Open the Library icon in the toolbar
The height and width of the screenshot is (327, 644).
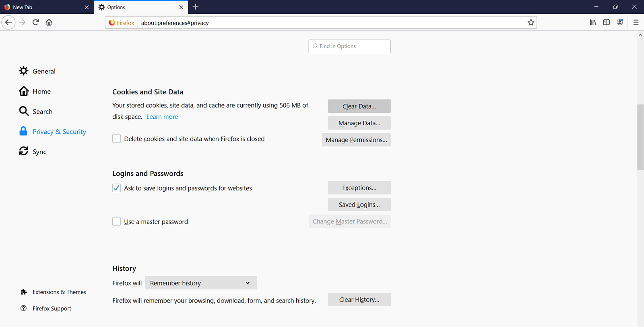593,23
